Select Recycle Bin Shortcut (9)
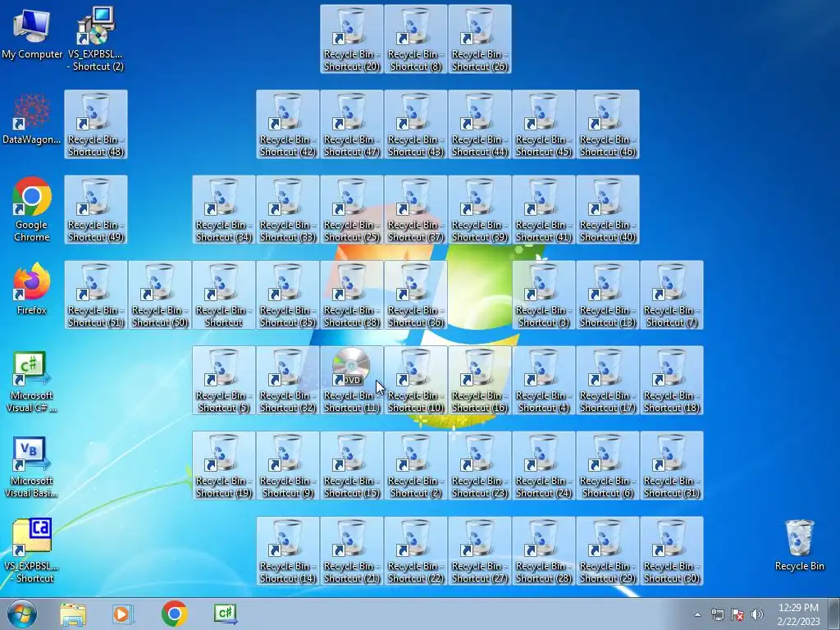 288,466
